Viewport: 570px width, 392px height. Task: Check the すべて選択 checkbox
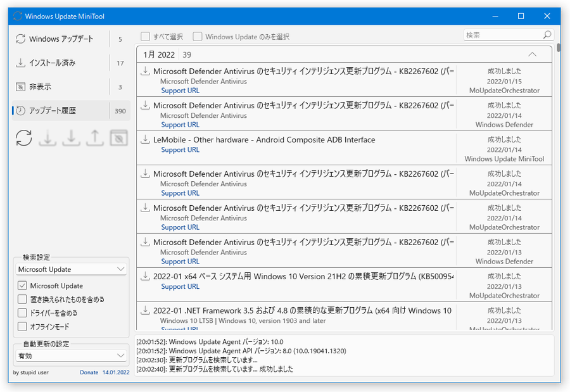[x=146, y=36]
